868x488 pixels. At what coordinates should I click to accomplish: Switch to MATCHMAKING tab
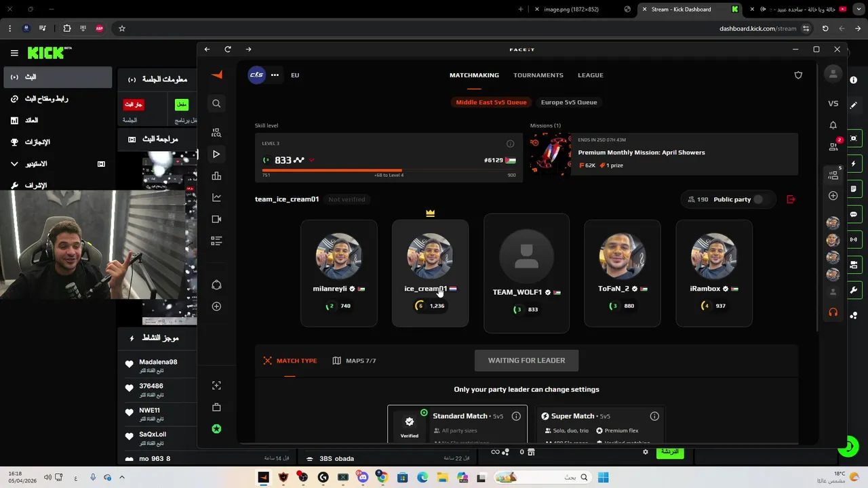[474, 75]
